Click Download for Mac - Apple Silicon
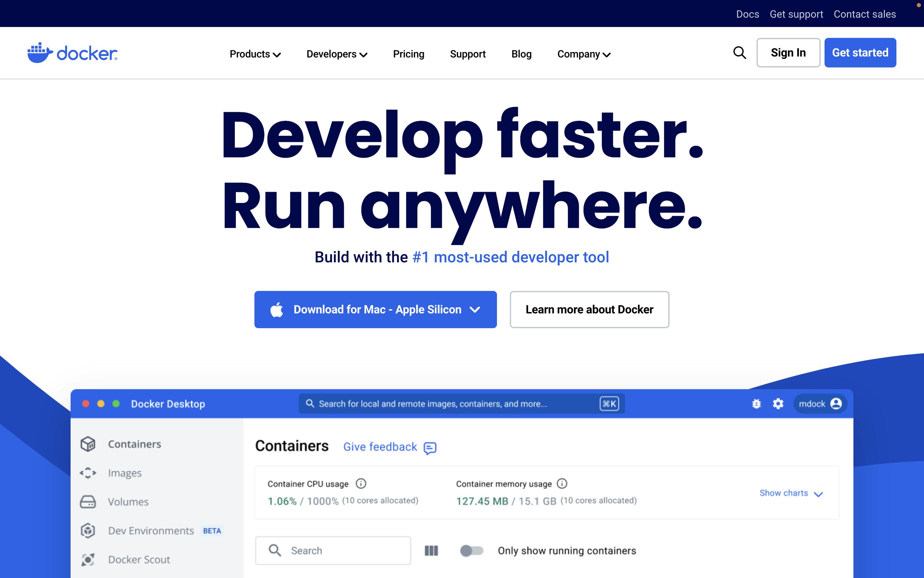This screenshot has height=578, width=924. (375, 309)
